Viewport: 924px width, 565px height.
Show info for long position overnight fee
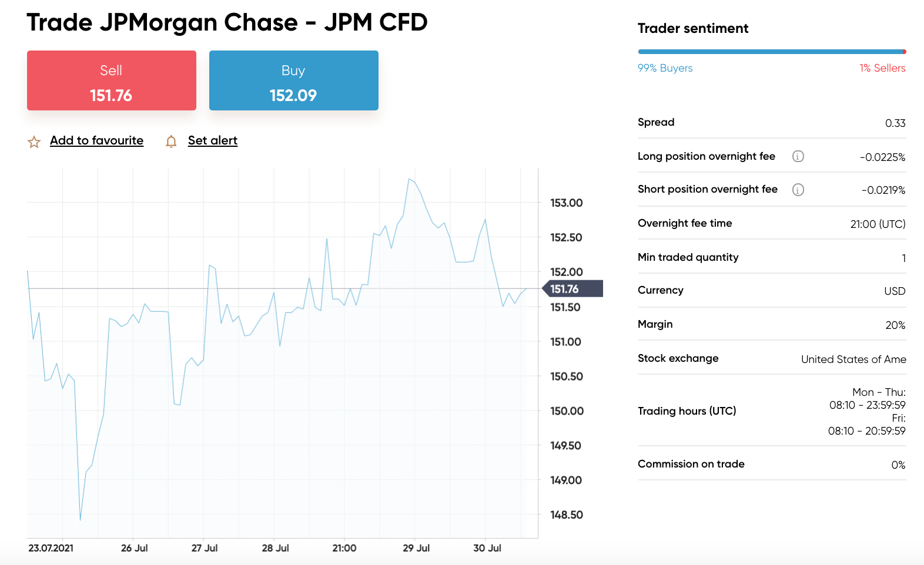point(798,156)
